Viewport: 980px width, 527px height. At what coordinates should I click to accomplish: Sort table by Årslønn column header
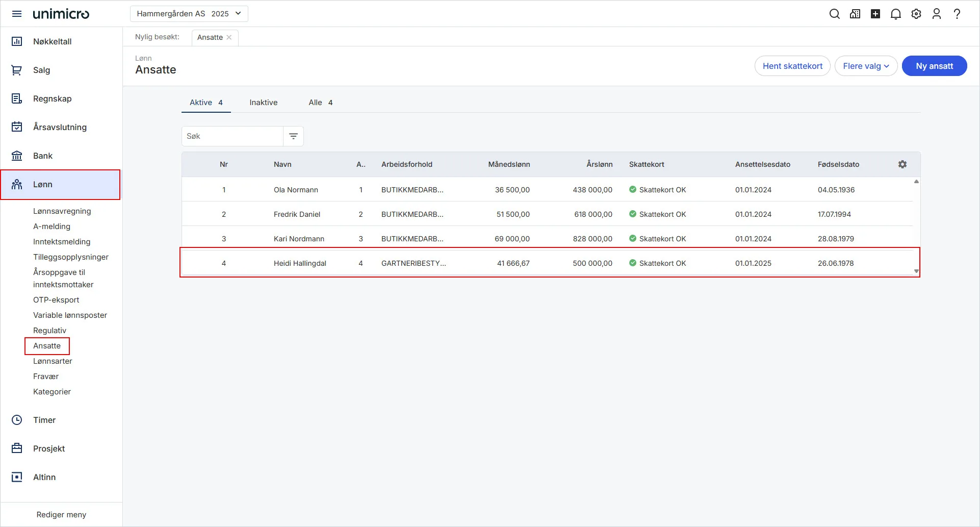tap(600, 164)
